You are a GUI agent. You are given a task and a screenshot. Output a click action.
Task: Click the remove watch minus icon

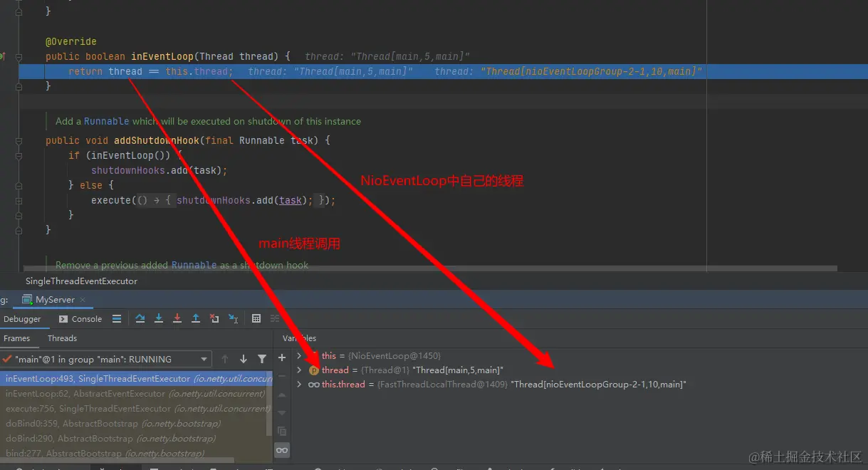point(282,376)
